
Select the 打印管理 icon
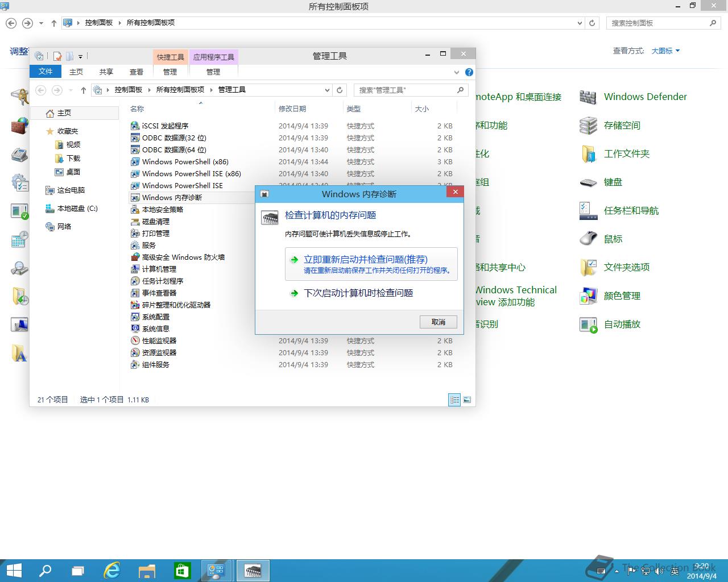point(135,233)
